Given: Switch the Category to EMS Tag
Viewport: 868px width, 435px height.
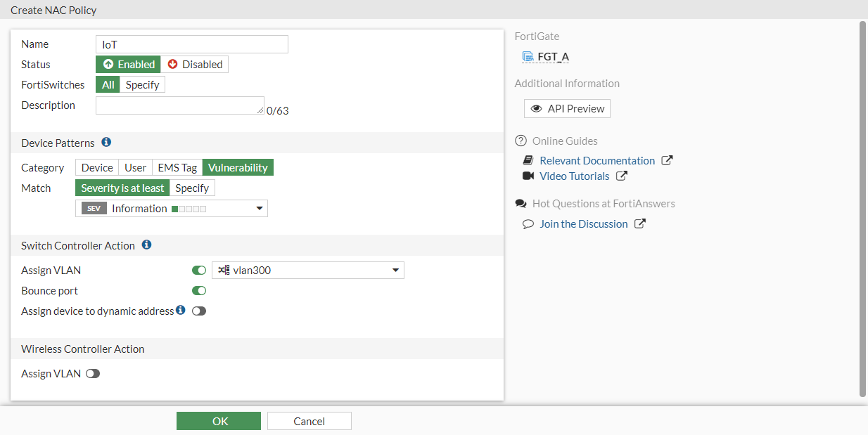Looking at the screenshot, I should [x=177, y=167].
